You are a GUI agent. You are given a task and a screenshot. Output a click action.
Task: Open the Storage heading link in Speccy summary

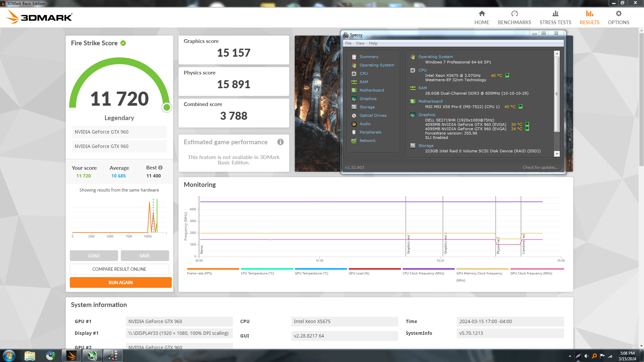coord(426,146)
